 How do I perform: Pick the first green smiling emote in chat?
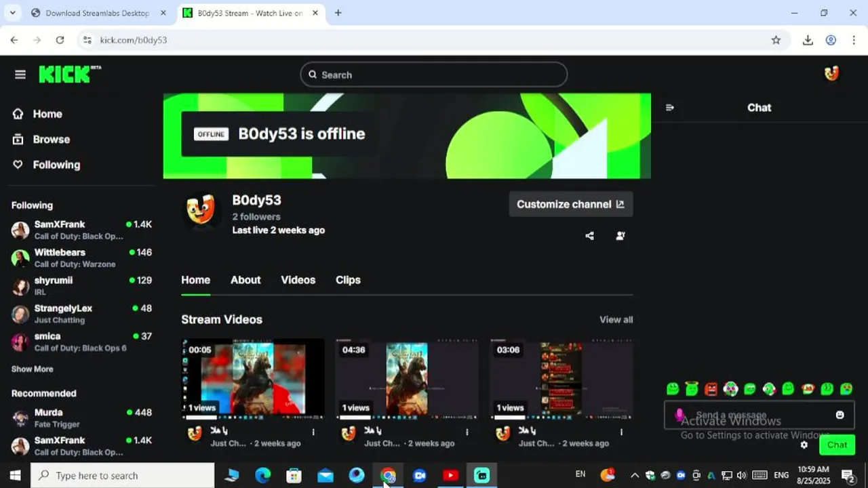point(673,389)
